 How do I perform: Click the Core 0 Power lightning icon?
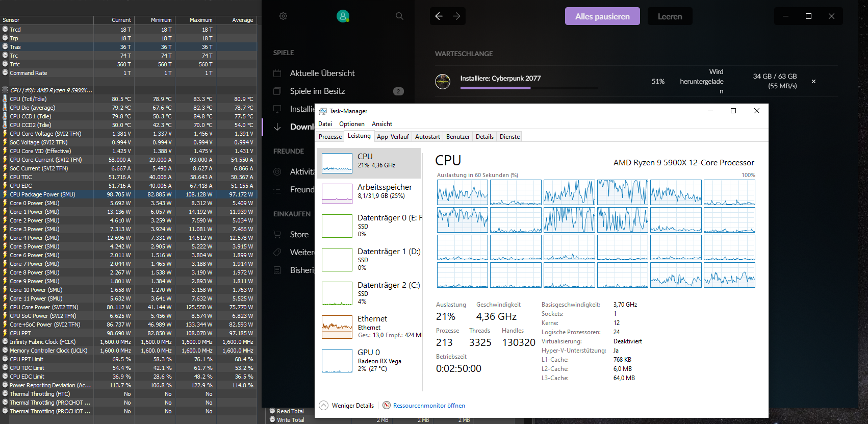coord(5,203)
